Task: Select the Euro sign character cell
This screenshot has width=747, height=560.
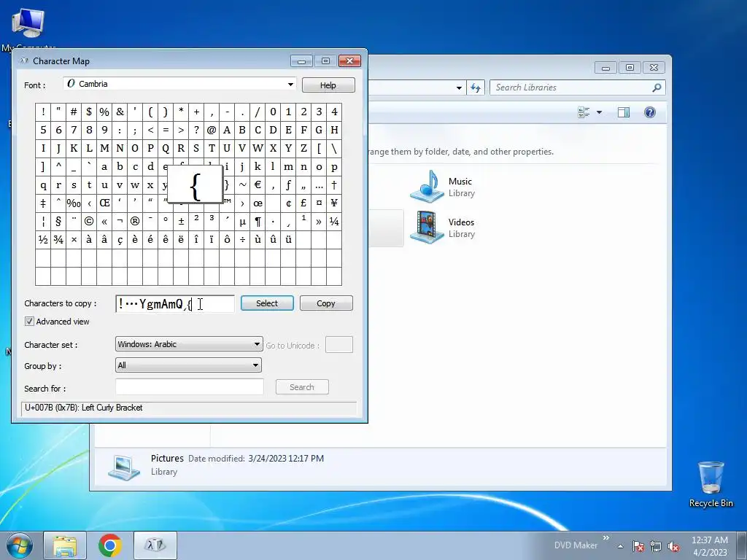Action: (258, 184)
